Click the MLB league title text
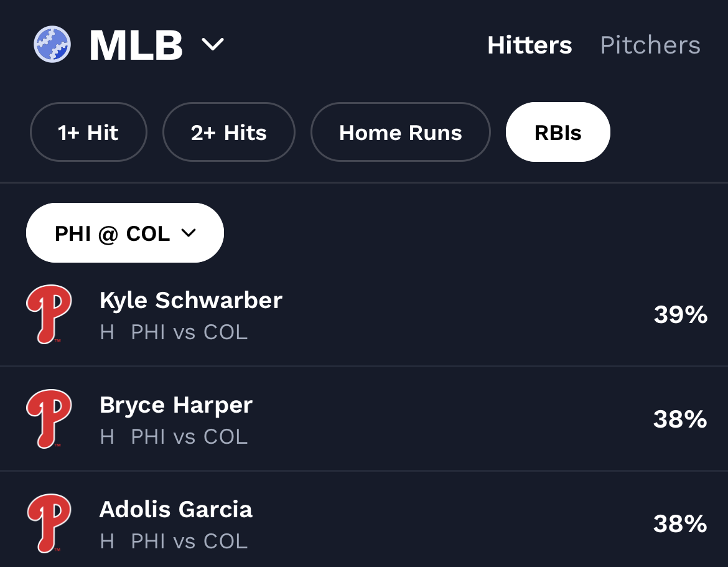 pos(136,45)
